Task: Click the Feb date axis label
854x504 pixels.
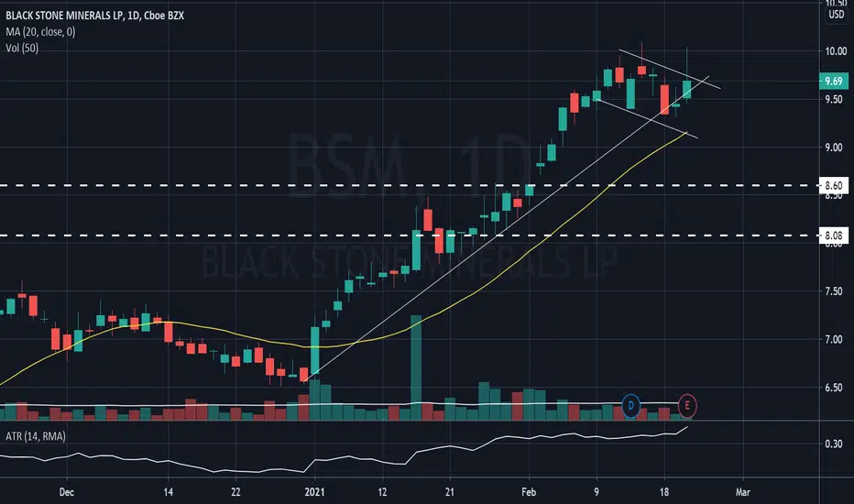Action: click(x=529, y=492)
